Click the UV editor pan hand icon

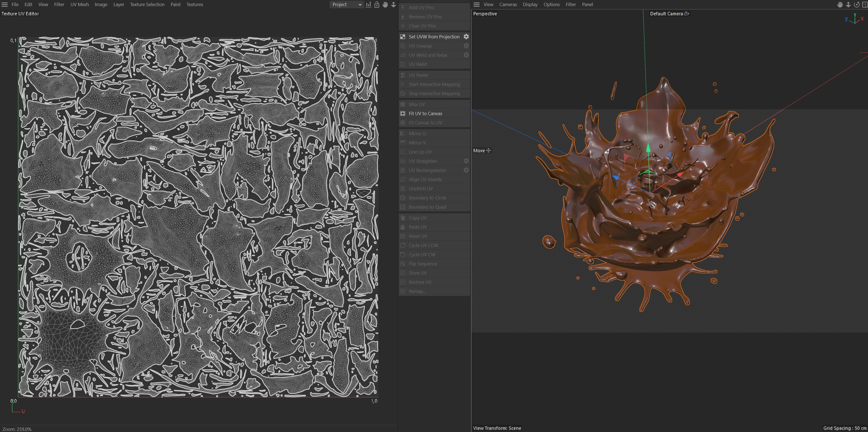(385, 4)
